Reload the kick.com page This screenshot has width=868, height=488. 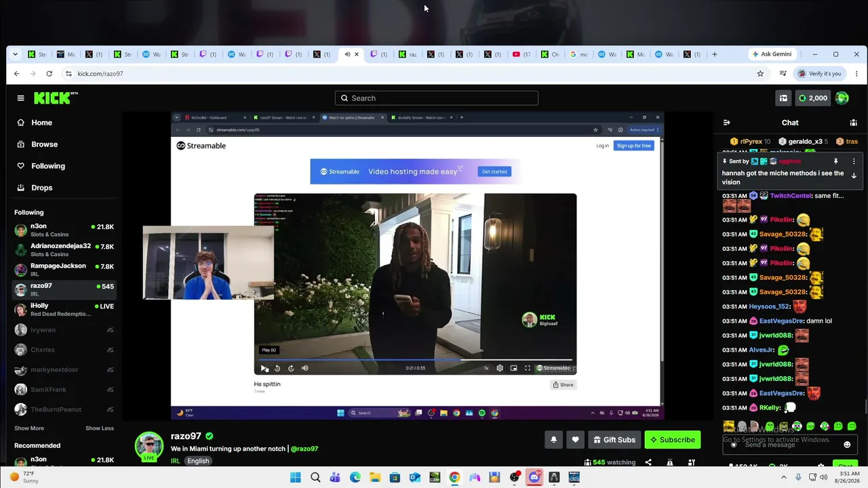50,73
